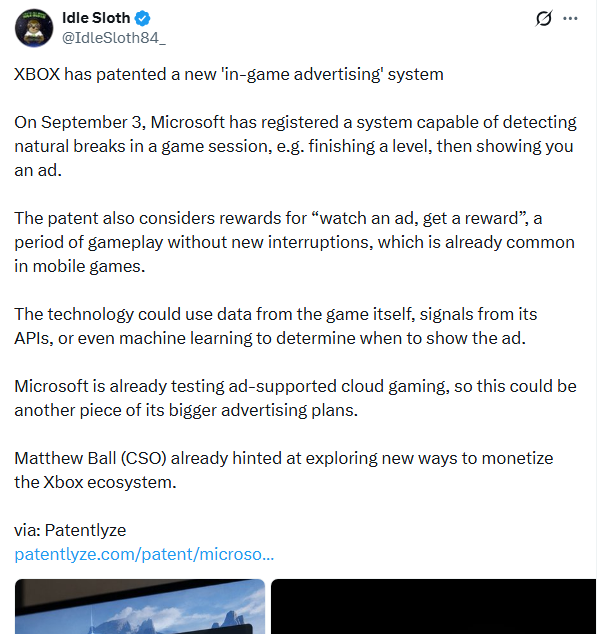
Task: Click the Idle Sloth display name
Action: pyautogui.click(x=96, y=18)
